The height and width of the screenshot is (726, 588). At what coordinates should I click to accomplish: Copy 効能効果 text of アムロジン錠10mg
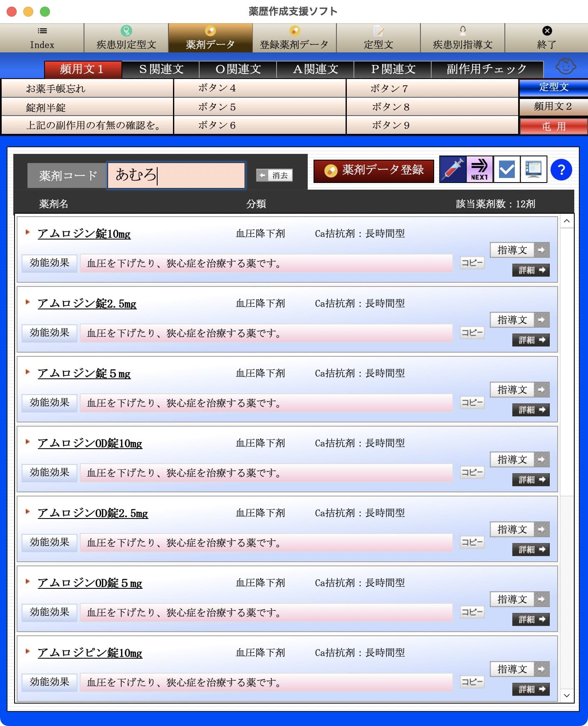point(472,263)
